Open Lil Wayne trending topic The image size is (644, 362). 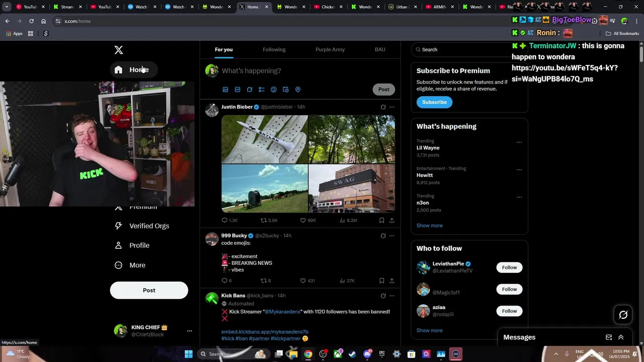[x=428, y=148]
